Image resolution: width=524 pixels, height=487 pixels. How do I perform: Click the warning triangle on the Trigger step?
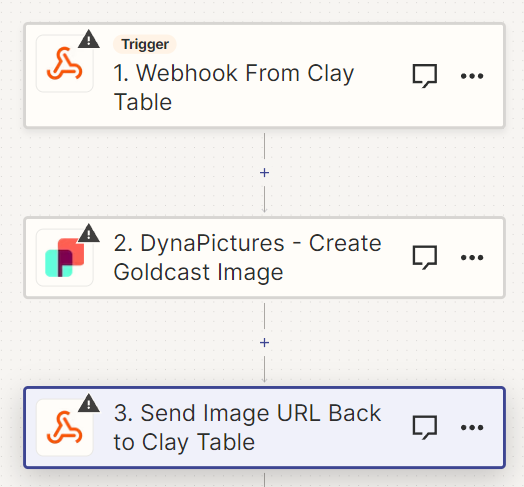pos(89,39)
